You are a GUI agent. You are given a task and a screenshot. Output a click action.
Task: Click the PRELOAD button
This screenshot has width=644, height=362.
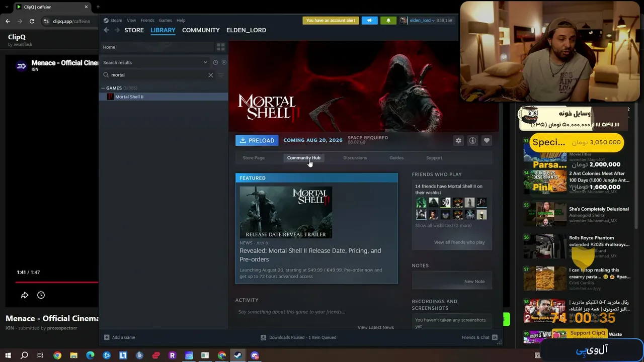coord(257,141)
